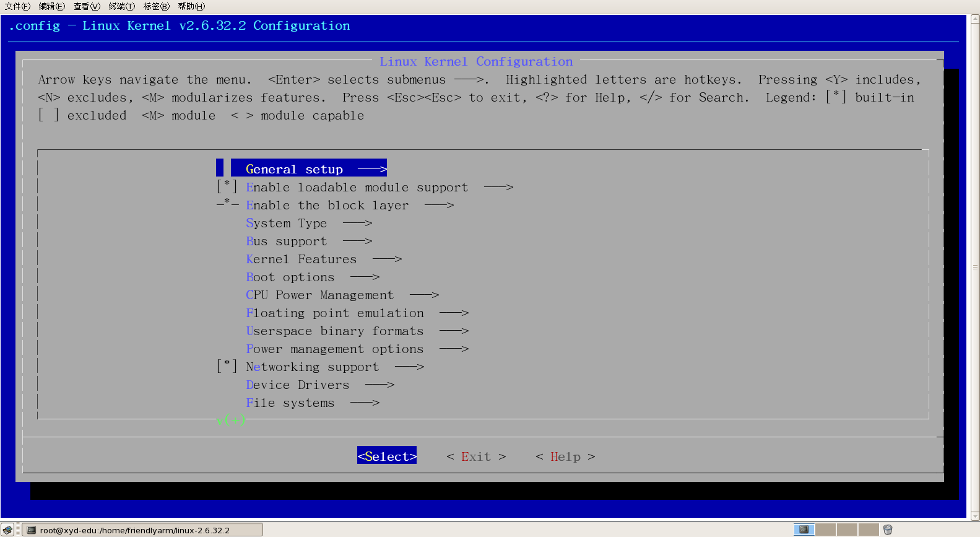Expand Userspace binary formats submenu
This screenshot has height=537, width=980.
click(x=357, y=331)
